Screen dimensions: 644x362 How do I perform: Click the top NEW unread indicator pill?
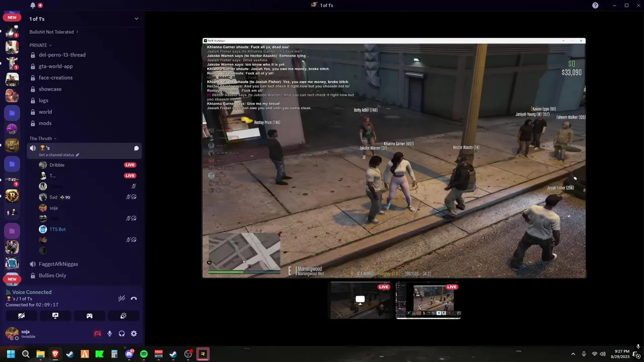click(12, 17)
